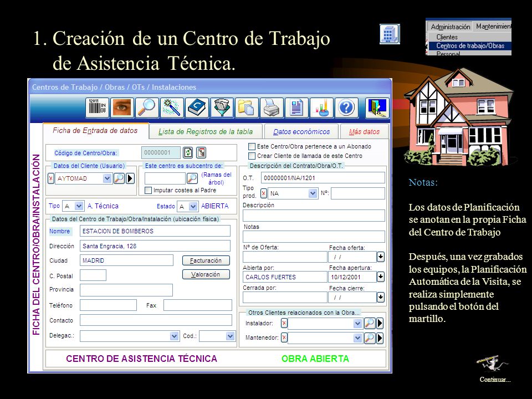Open the Tipo A dropdown
The height and width of the screenshot is (399, 532).
click(79, 206)
